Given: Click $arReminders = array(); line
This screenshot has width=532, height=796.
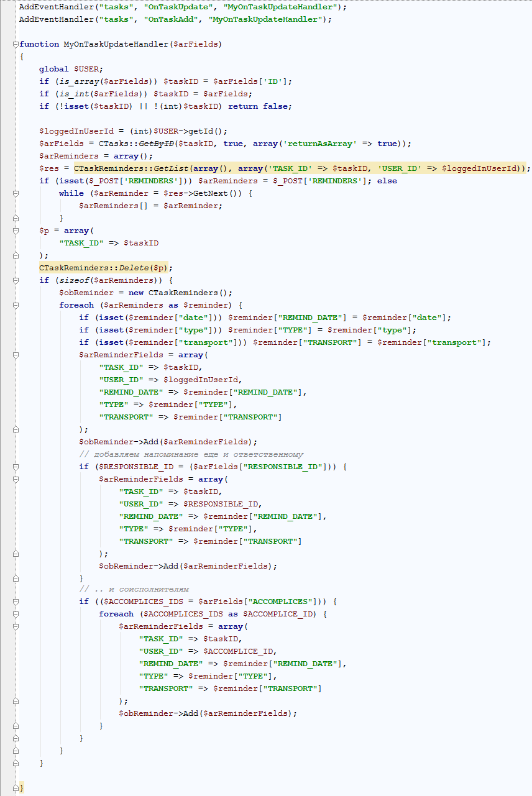Looking at the screenshot, I should click(x=96, y=156).
